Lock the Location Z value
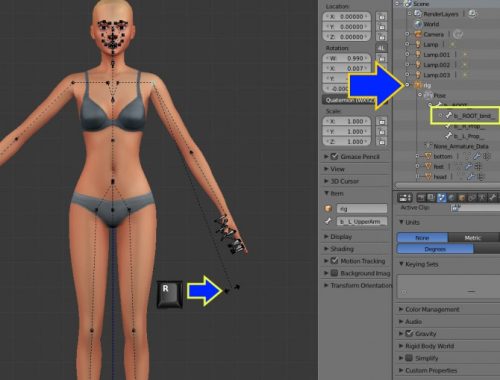 tap(382, 37)
